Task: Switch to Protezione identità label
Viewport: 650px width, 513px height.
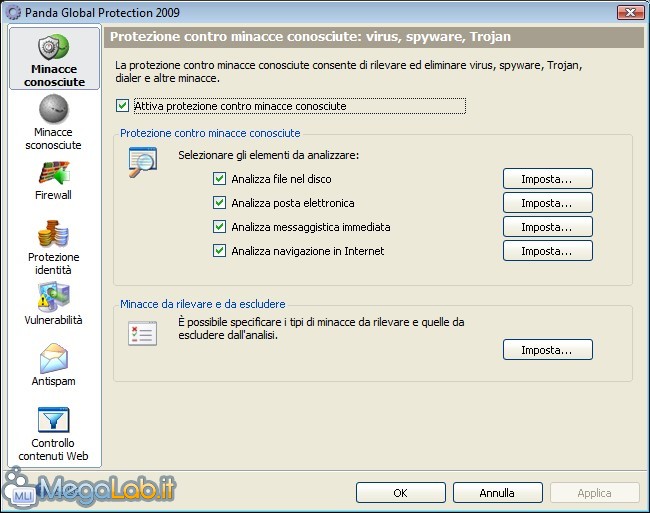Action: click(53, 264)
